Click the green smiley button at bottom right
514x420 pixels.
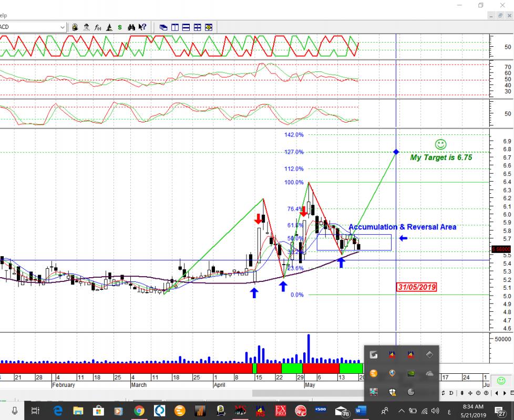point(501,381)
